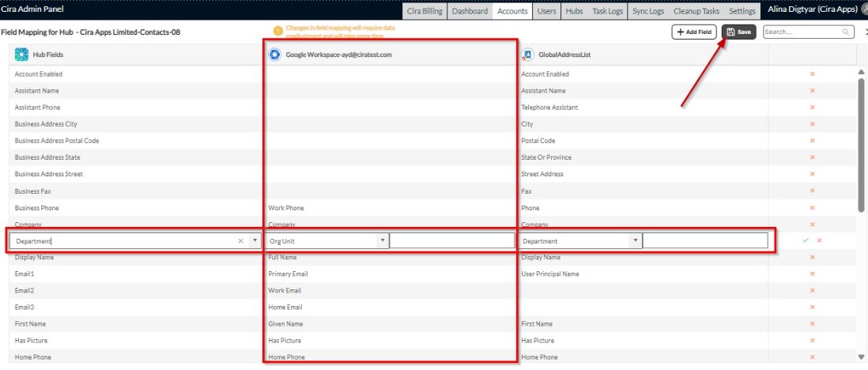Open Alina Digtyar user account menu
The height and width of the screenshot is (370, 868).
pos(813,9)
